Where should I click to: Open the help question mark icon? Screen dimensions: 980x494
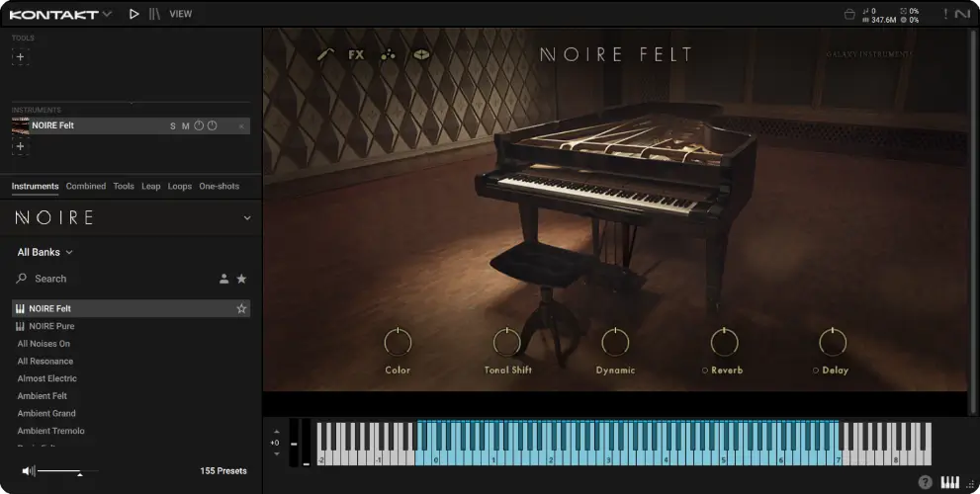[x=925, y=482]
